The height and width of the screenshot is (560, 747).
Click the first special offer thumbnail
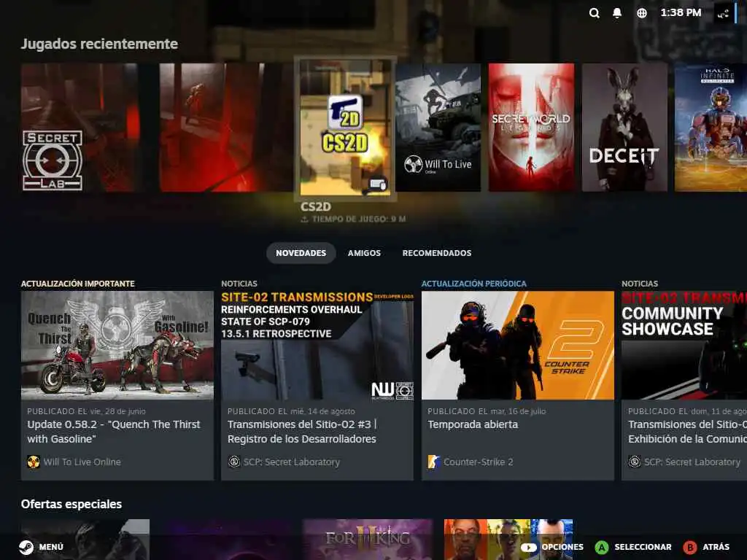coord(85,540)
